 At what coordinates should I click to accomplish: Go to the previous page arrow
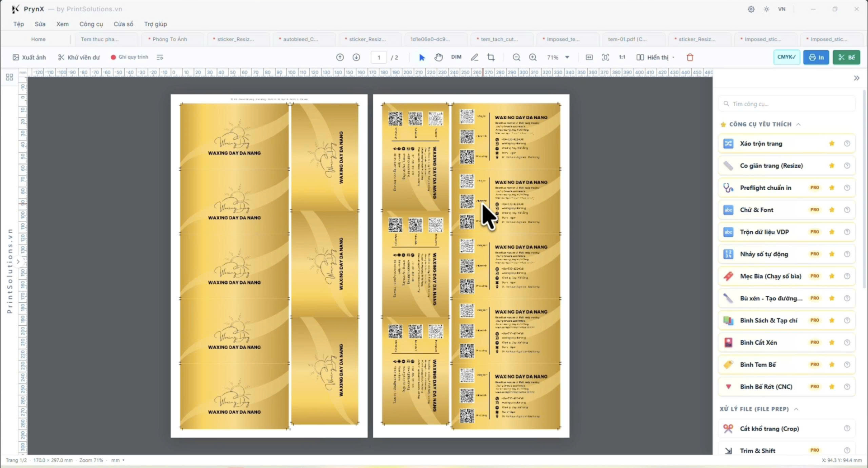tap(340, 57)
